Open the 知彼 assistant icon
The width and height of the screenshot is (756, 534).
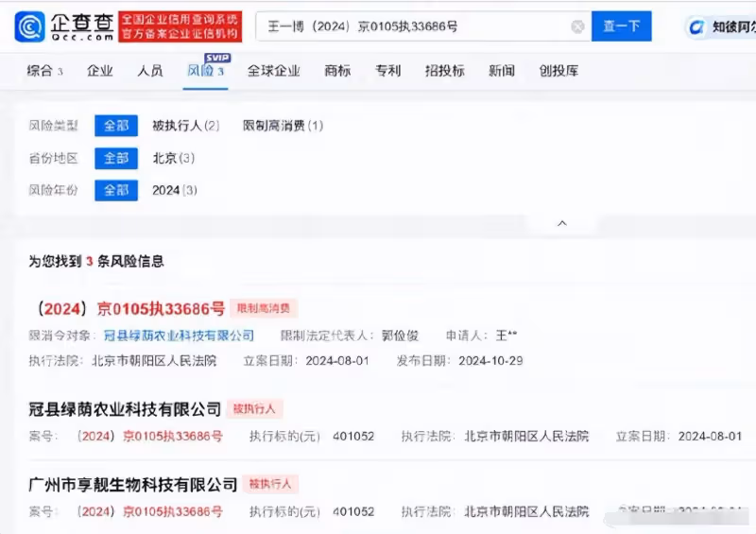(x=696, y=27)
